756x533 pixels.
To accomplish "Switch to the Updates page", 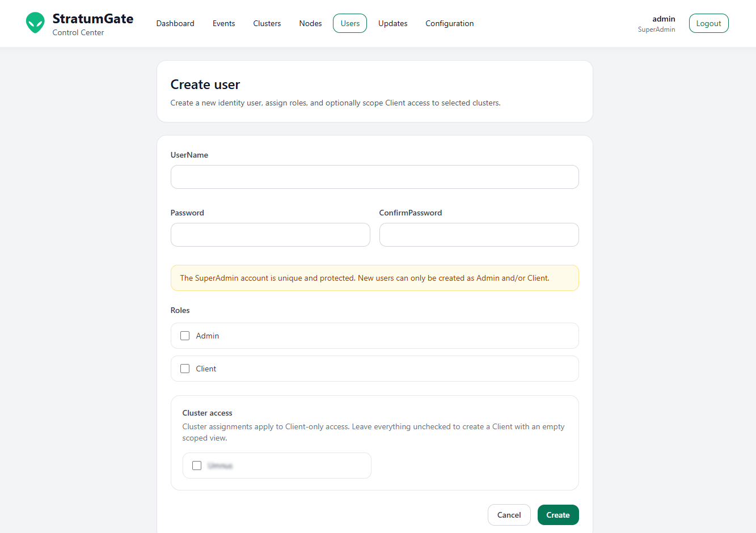I will tap(392, 23).
